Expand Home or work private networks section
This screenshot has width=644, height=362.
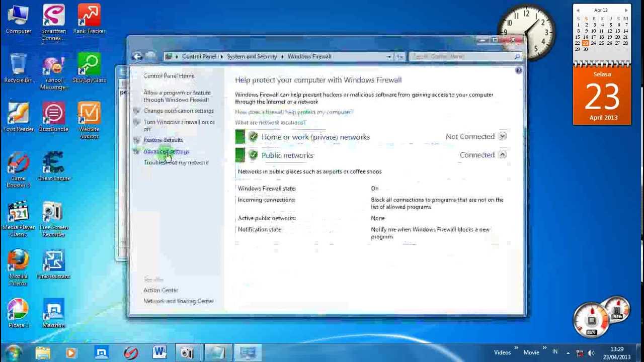point(502,136)
